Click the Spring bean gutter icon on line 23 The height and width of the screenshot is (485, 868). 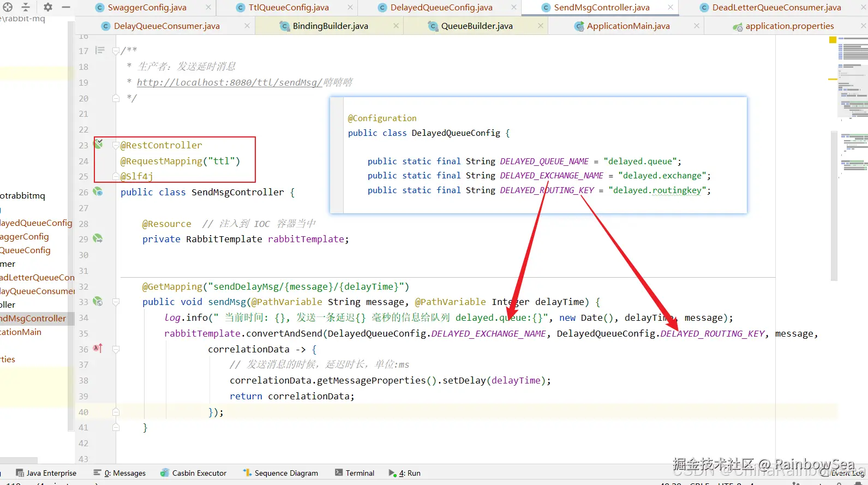click(x=98, y=144)
